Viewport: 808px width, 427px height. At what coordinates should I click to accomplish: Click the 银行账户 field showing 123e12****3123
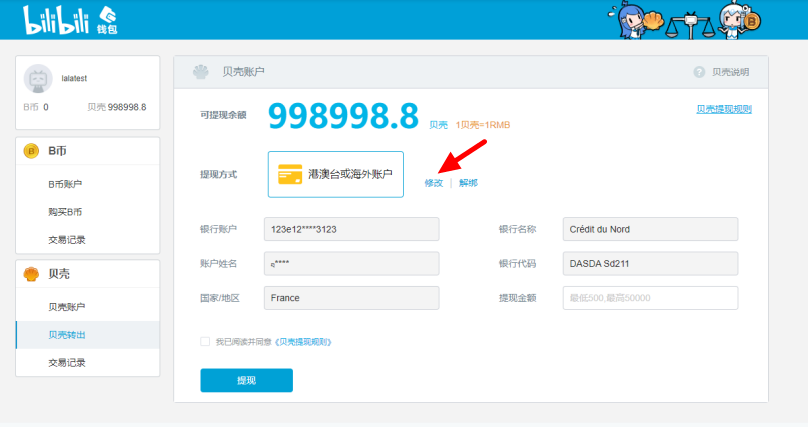coord(351,229)
